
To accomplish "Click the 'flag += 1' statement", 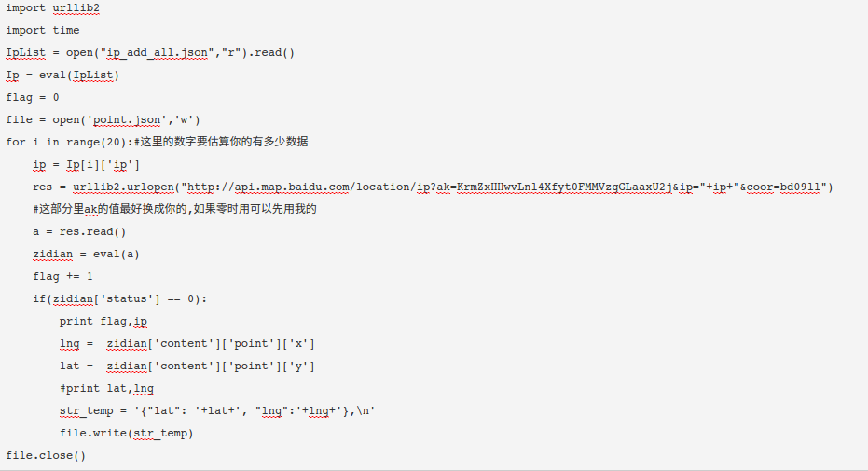I will 62,277.
